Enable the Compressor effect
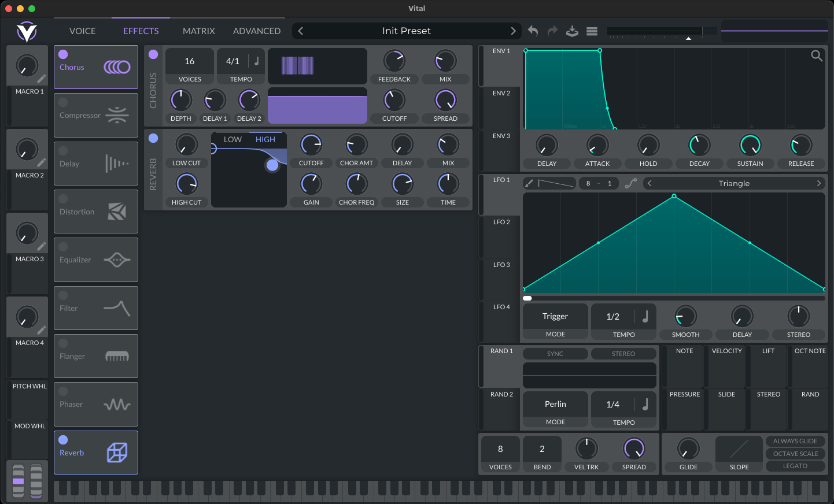834x504 pixels. 63,102
